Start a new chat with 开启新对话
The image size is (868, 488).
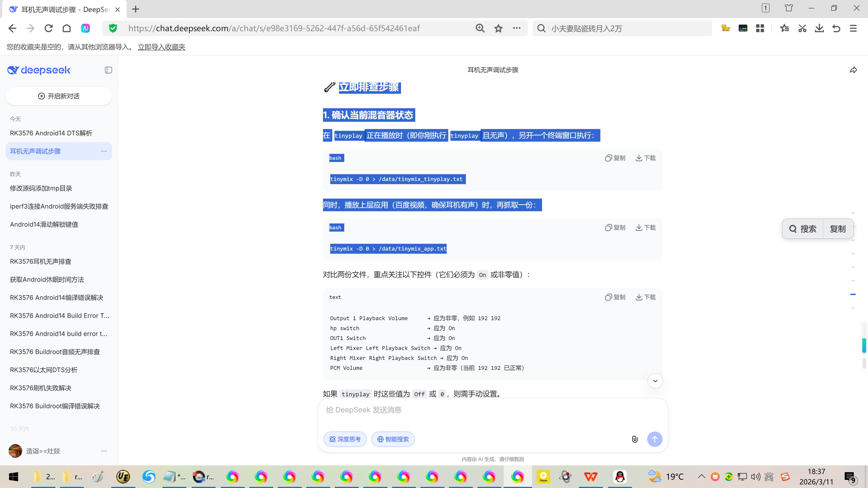click(59, 96)
